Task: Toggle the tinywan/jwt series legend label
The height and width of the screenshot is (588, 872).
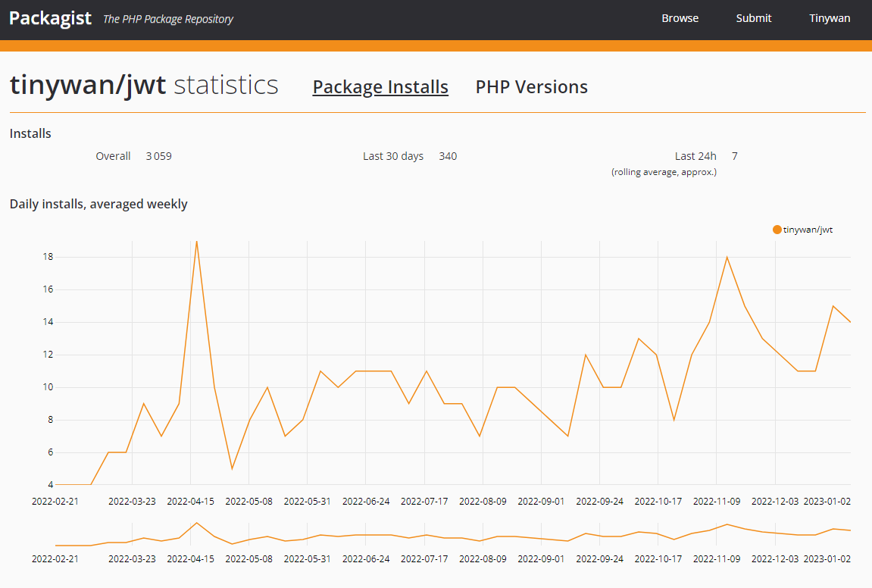Action: pyautogui.click(x=808, y=230)
